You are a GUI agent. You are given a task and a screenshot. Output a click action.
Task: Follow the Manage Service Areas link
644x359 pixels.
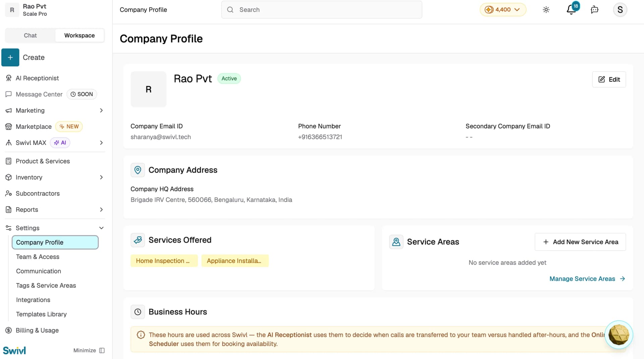[587, 279]
